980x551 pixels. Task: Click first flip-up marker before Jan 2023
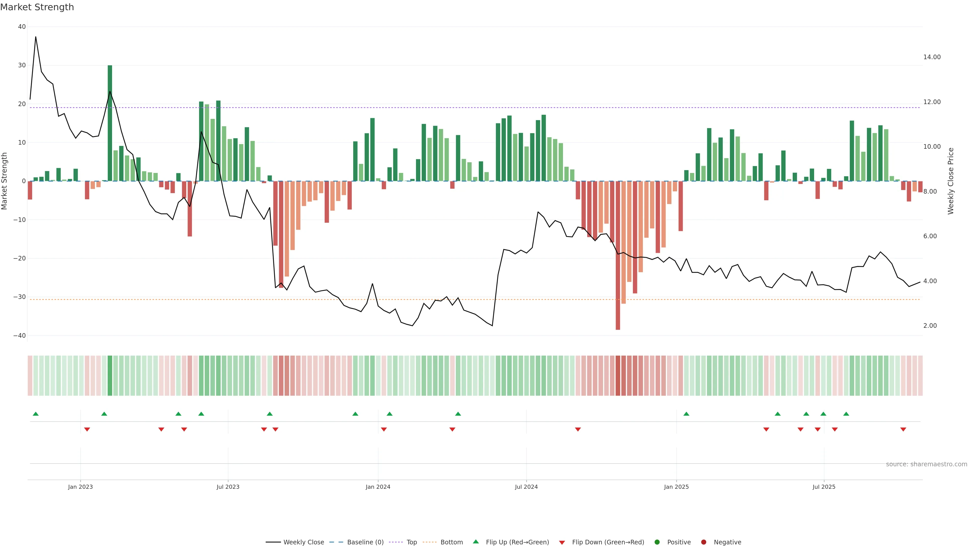(x=36, y=414)
